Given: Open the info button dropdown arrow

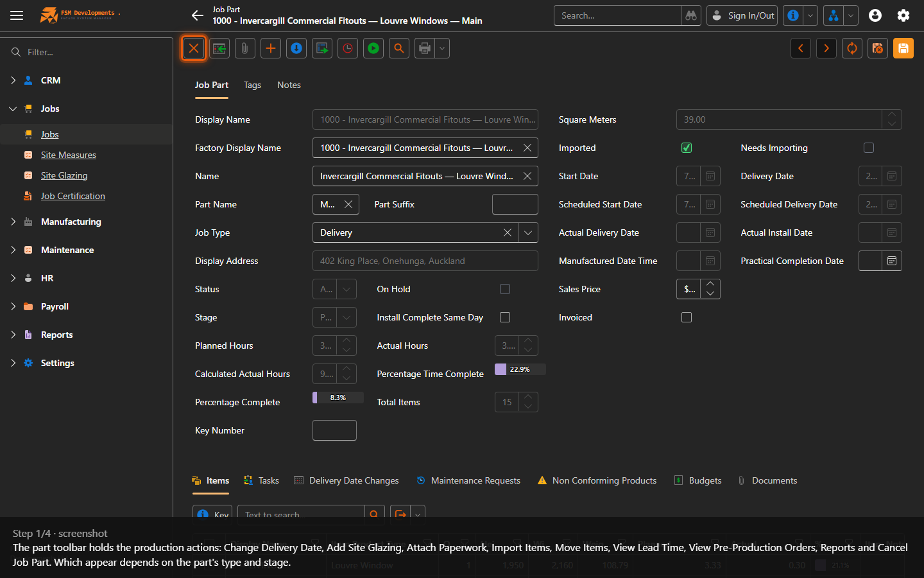Looking at the screenshot, I should point(810,15).
